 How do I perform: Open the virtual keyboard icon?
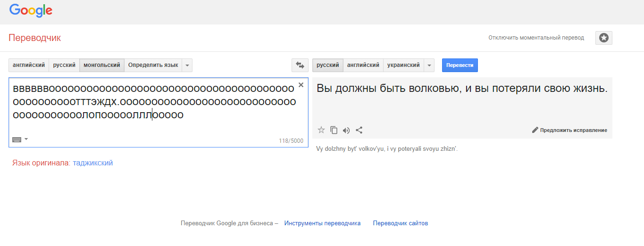point(17,139)
